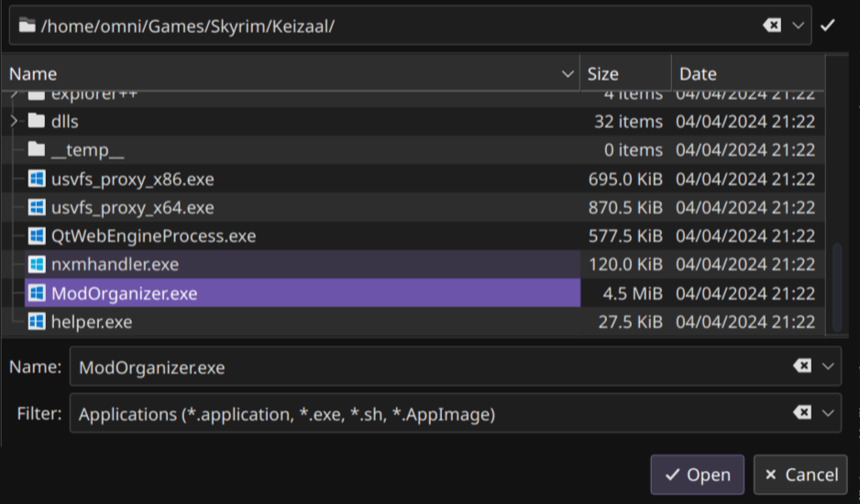Open the path history dropdown arrow
The height and width of the screenshot is (504, 860).
pyautogui.click(x=798, y=26)
